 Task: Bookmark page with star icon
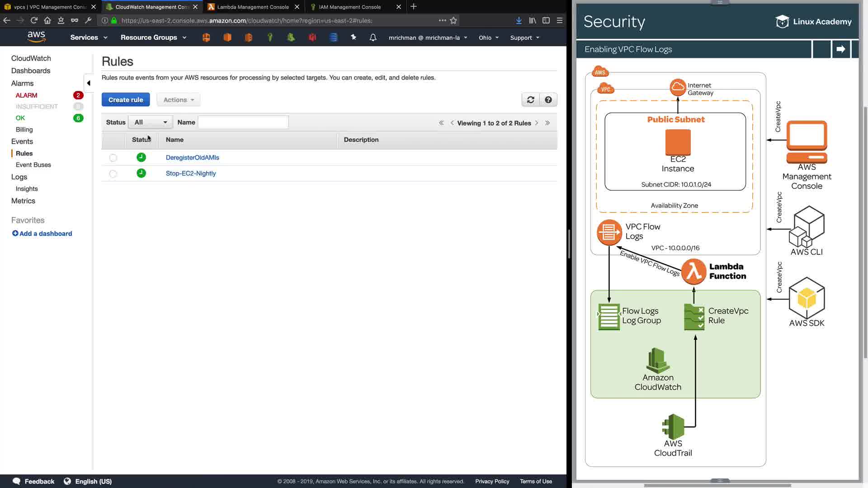(453, 20)
